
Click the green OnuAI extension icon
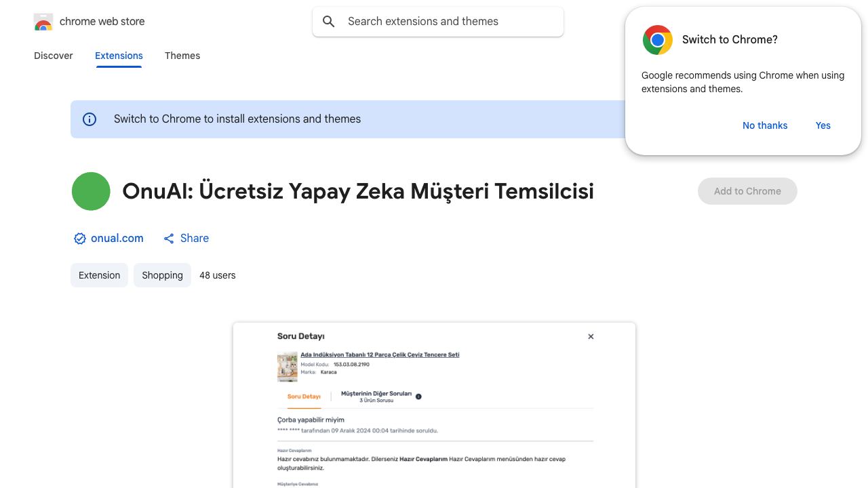point(91,191)
